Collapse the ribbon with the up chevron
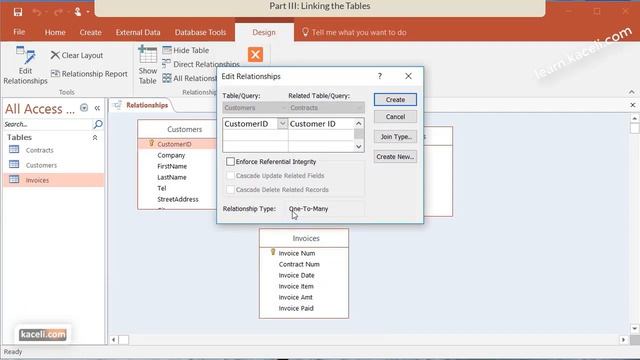Viewport: 640px width, 360px height. tap(631, 92)
